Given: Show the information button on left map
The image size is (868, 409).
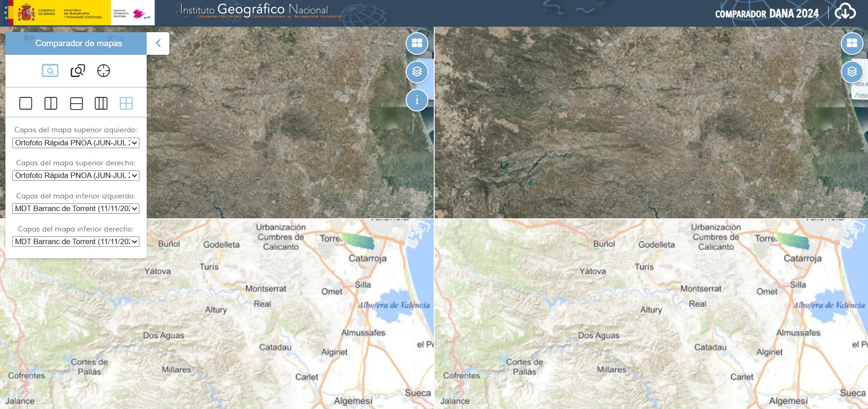Looking at the screenshot, I should coord(417,100).
